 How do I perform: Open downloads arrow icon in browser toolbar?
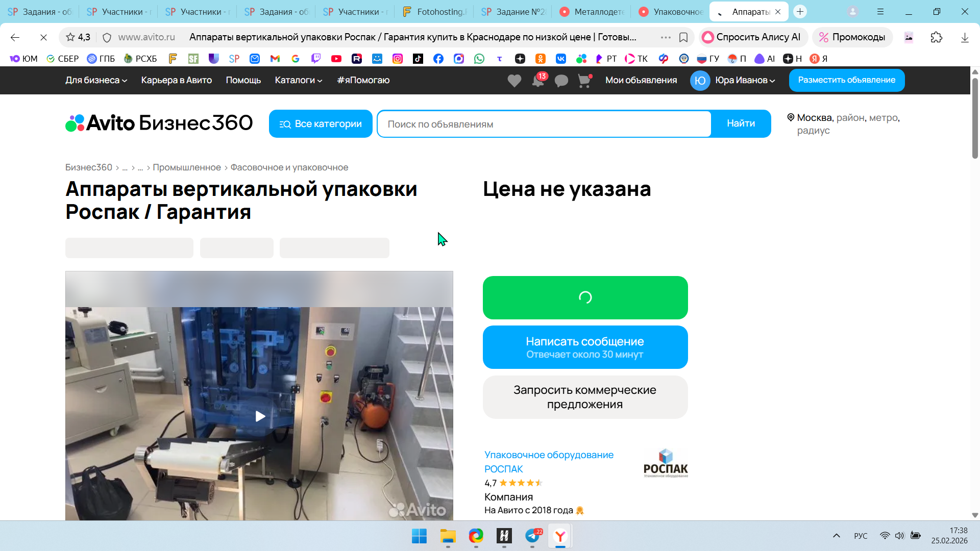[x=964, y=37]
